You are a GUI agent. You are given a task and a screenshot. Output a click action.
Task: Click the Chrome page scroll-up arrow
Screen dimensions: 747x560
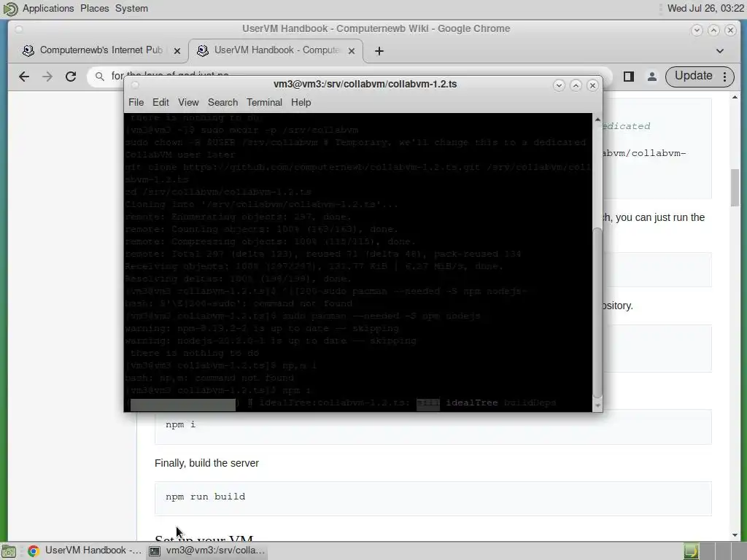point(735,97)
